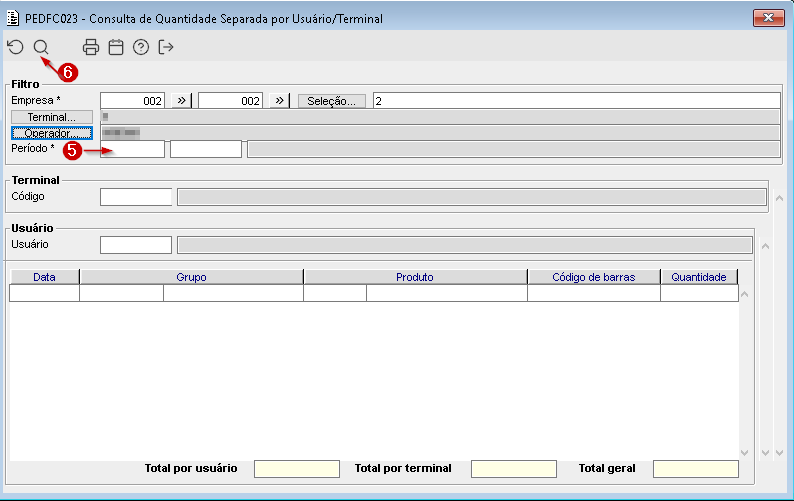Click the empty Data cell in first row
The height and width of the screenshot is (501, 794).
[45, 293]
